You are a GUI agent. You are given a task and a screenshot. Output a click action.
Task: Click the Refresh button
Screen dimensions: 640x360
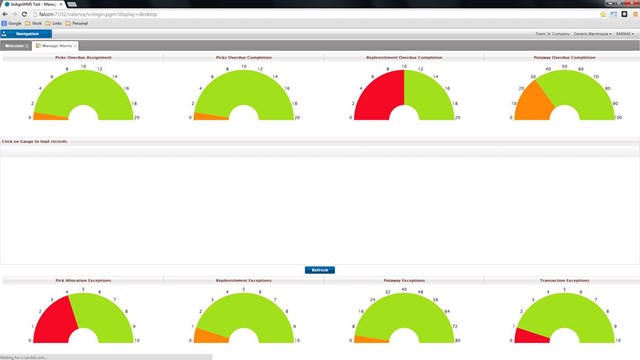[x=320, y=270]
